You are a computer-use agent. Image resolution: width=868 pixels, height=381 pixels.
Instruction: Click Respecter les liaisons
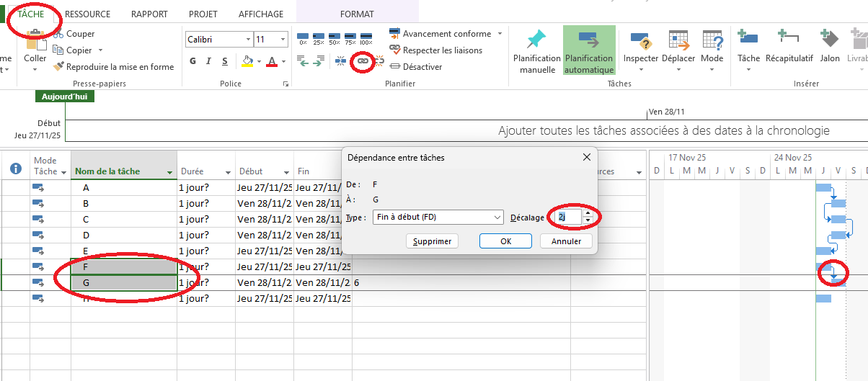[x=435, y=50]
